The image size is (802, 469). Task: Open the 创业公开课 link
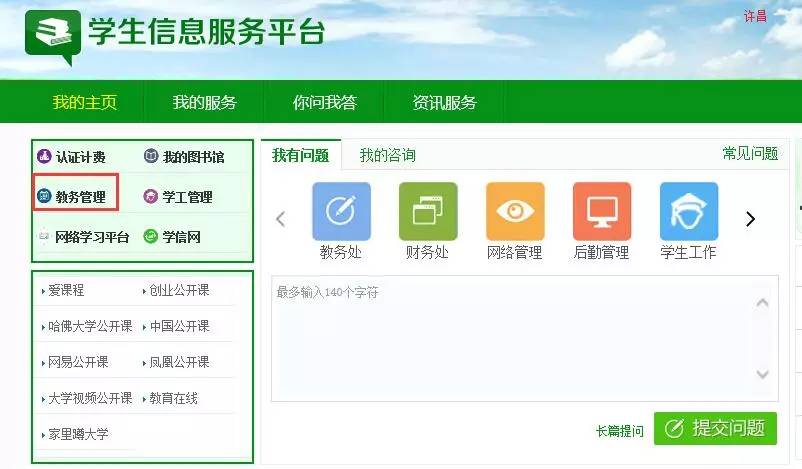[179, 291]
